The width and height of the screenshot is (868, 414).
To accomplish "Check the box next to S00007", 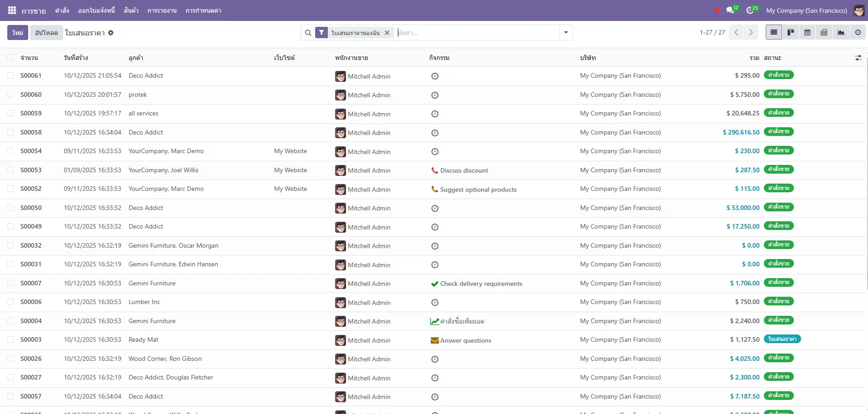I will [x=10, y=283].
